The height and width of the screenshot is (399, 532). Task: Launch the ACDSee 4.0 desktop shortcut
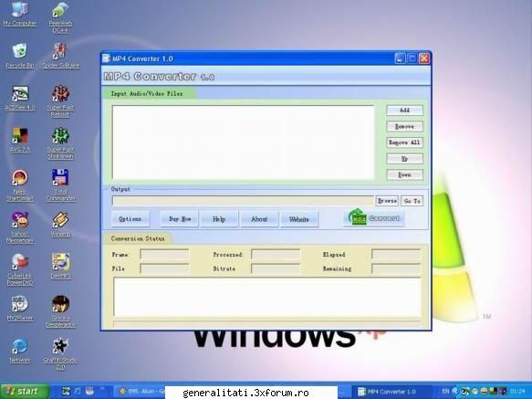pyautogui.click(x=20, y=98)
